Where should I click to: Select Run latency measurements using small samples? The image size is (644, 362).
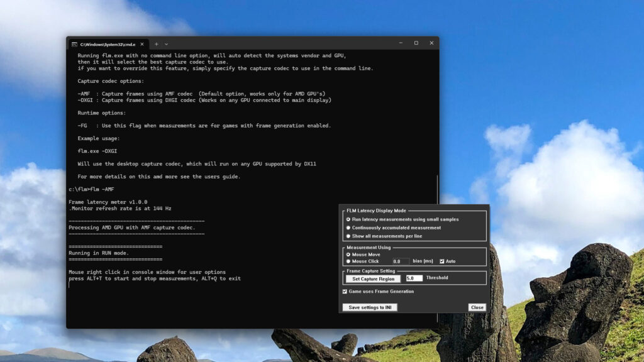(x=348, y=219)
